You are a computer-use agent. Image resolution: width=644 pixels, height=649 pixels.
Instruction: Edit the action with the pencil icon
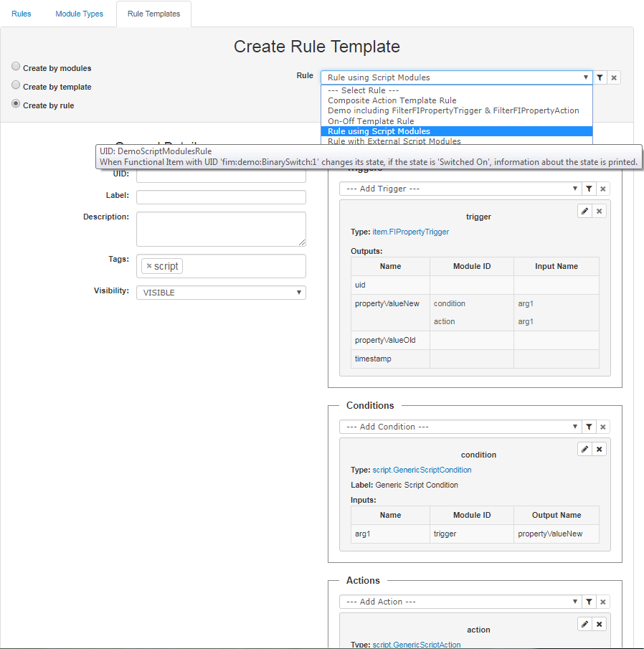pyautogui.click(x=584, y=623)
